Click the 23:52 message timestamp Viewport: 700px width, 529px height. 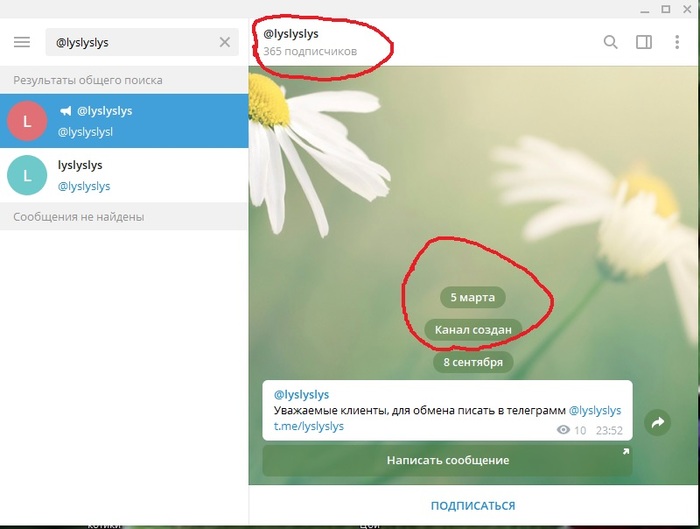click(609, 430)
